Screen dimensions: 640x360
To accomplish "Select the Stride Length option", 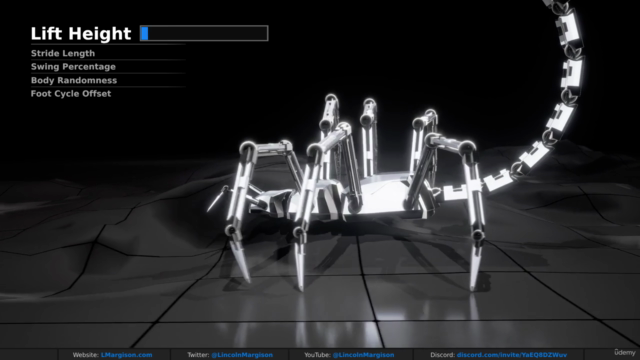I will coord(63,53).
